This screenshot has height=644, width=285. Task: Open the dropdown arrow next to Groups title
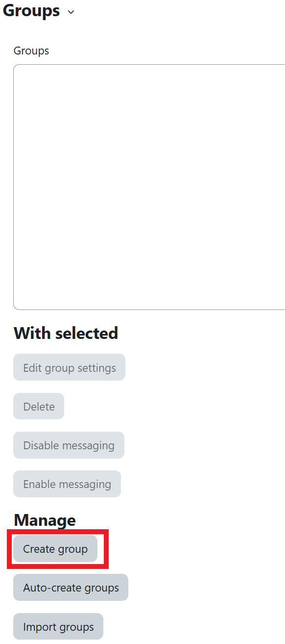(x=71, y=12)
